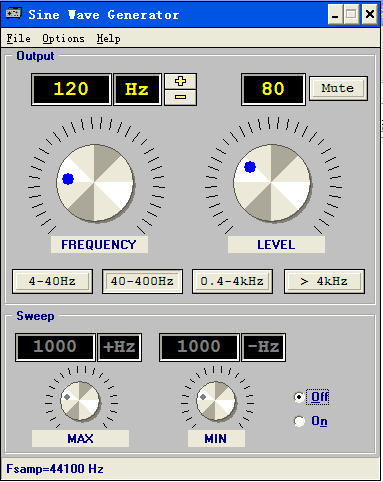Click the level value display showing 80

coord(273,89)
